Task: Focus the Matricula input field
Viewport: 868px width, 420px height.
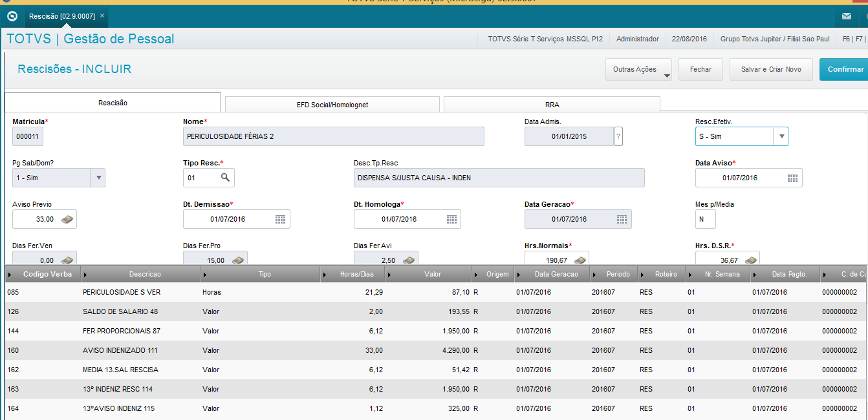Action: click(x=28, y=136)
